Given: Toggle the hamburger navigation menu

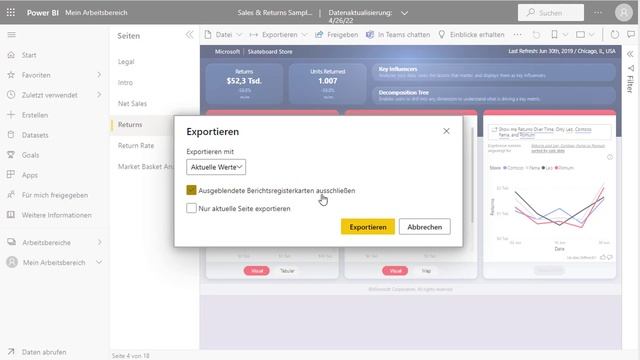Looking at the screenshot, I should pos(11,35).
